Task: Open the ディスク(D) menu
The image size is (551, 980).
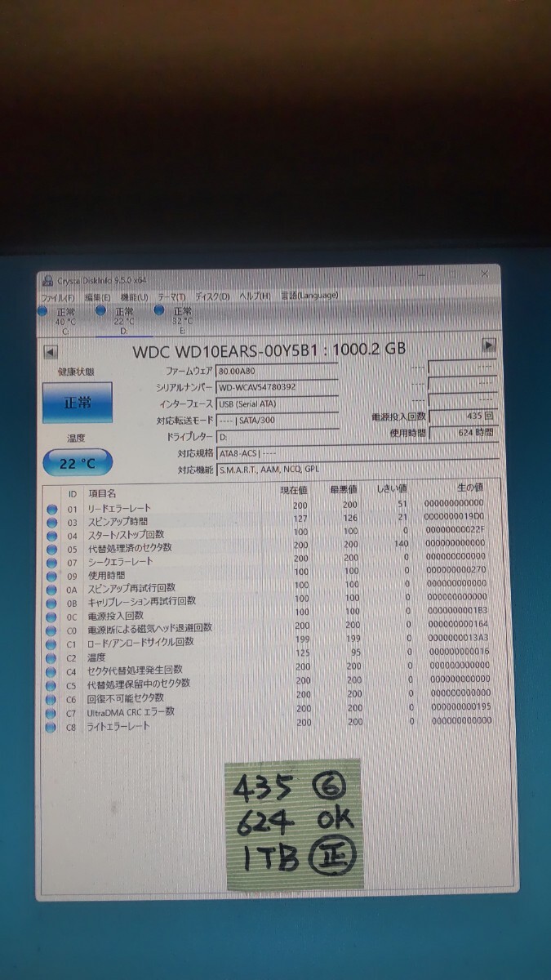Action: [212, 296]
